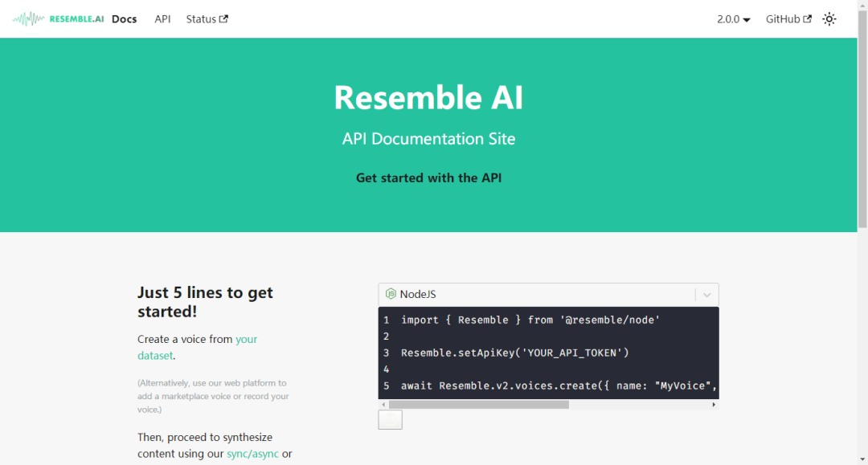Open the API navigation item
The width and height of the screenshot is (868, 465).
click(162, 18)
